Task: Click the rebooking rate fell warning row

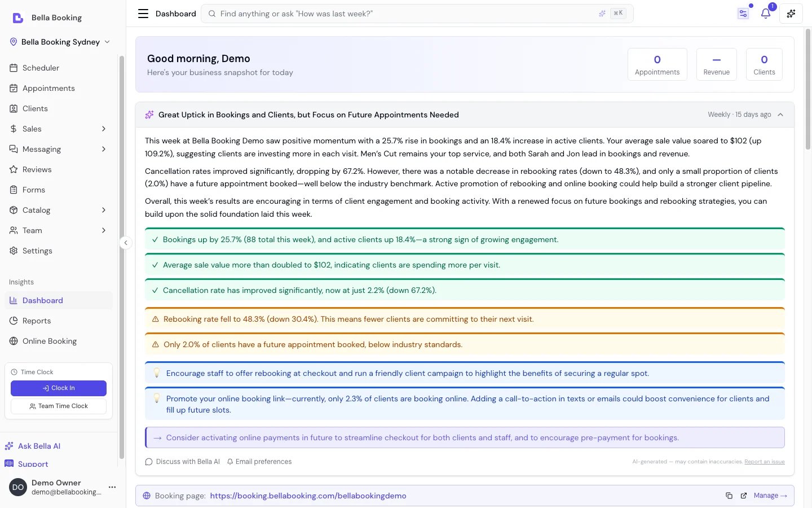Action: 465,319
